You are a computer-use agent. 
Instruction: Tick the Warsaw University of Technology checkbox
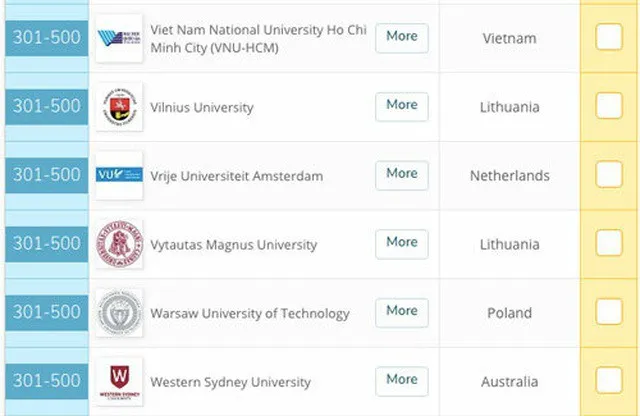[x=609, y=312]
